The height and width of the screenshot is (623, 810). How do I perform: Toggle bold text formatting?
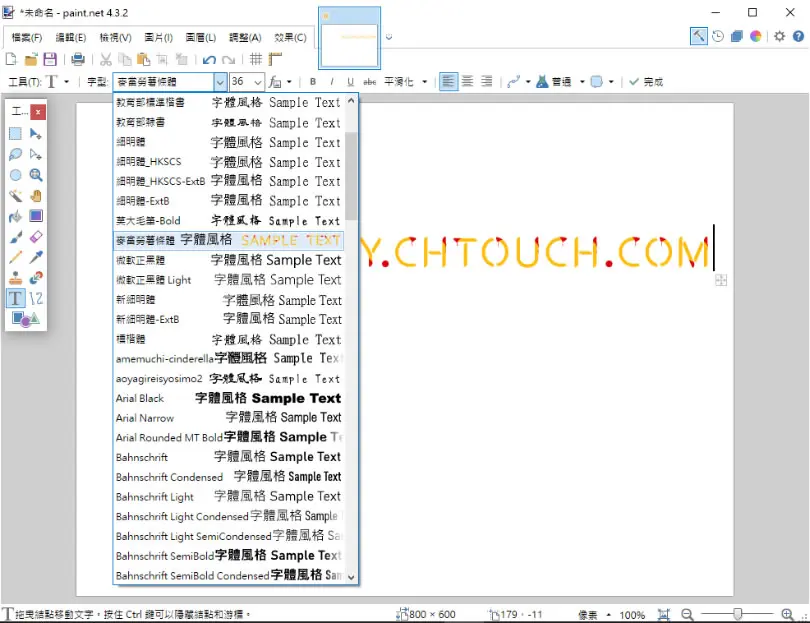(x=313, y=82)
